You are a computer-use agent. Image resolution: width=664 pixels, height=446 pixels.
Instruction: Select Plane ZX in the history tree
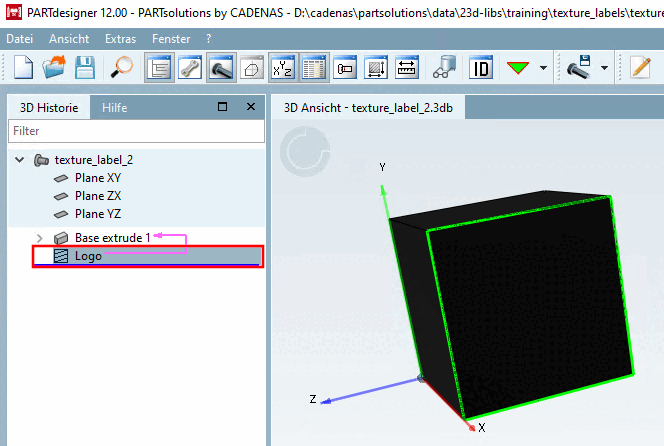[x=98, y=196]
